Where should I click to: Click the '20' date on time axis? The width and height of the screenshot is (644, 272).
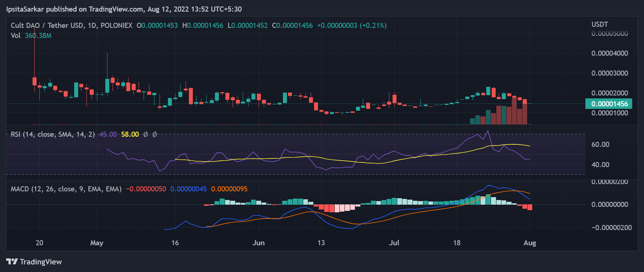click(x=39, y=243)
